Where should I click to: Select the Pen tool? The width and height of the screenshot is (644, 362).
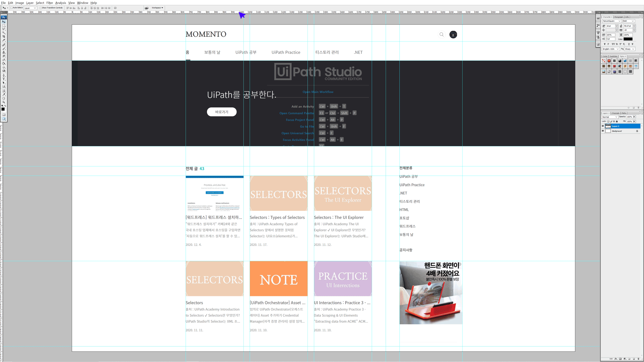click(x=4, y=75)
